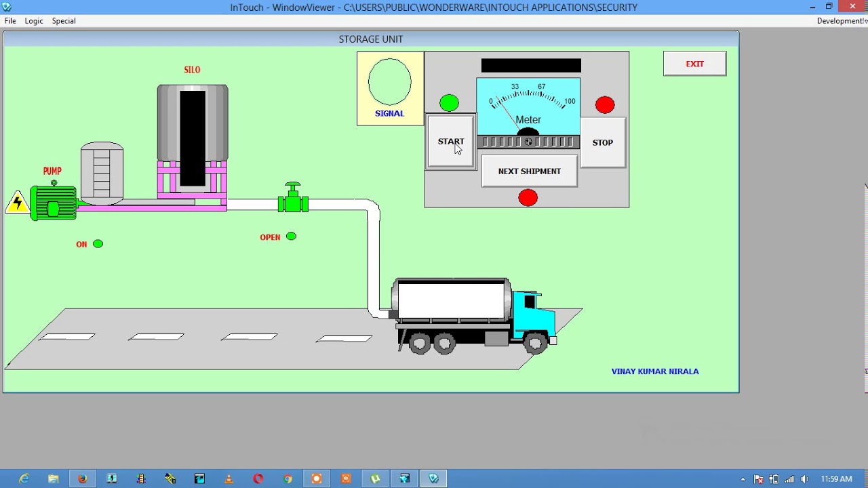Open the Special menu
Screen dimensions: 868x488
coord(64,21)
